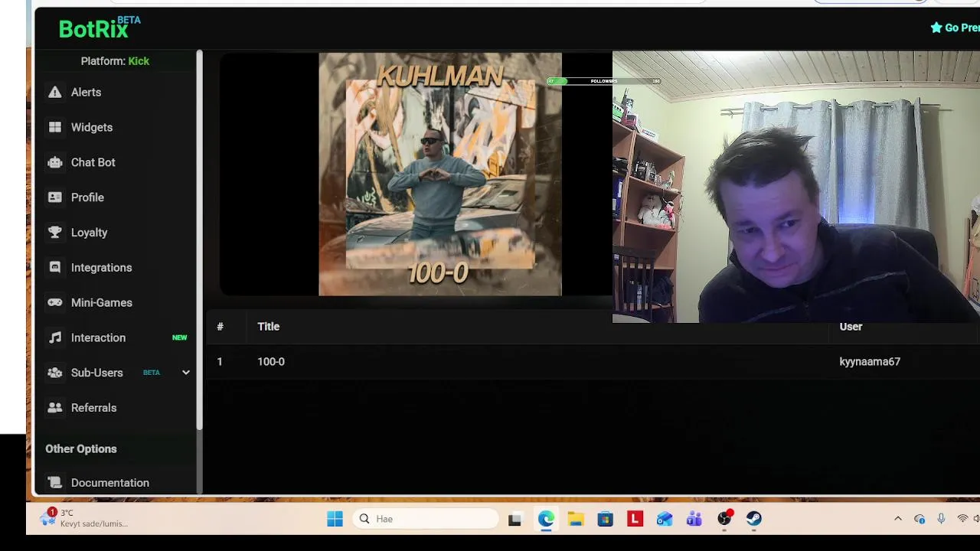Open the red L app in taskbar
980x551 pixels.
(635, 519)
